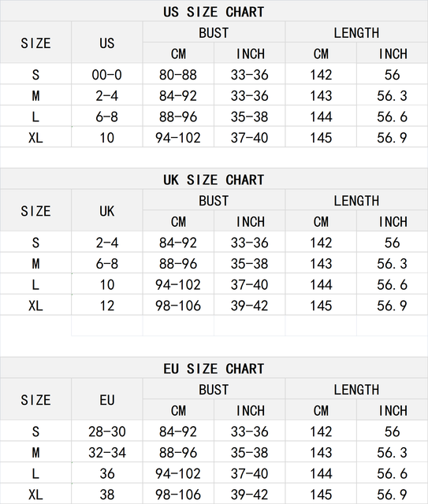Select UK size 12 cell
This screenshot has height=504, width=428.
point(107,306)
